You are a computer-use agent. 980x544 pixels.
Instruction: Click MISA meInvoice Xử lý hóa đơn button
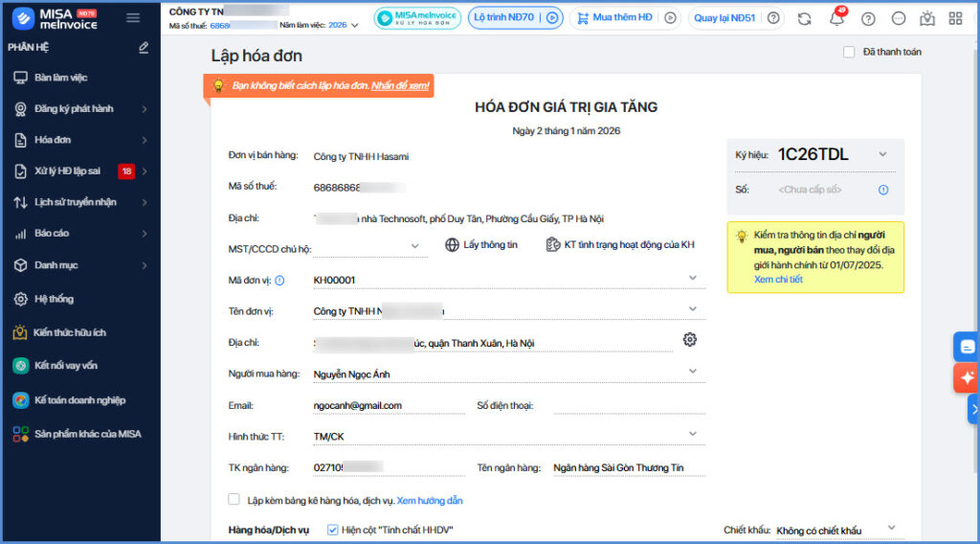point(417,18)
